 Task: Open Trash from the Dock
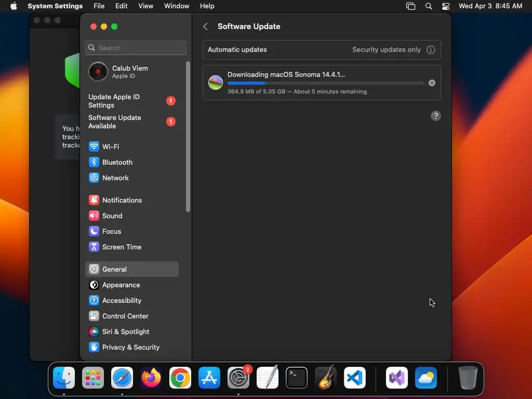[x=468, y=378]
